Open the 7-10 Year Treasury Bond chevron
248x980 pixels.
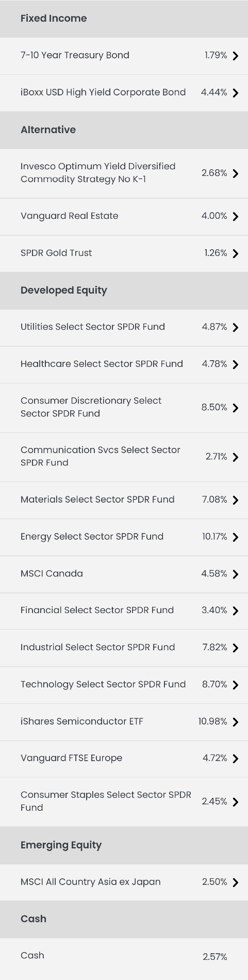pos(236,56)
